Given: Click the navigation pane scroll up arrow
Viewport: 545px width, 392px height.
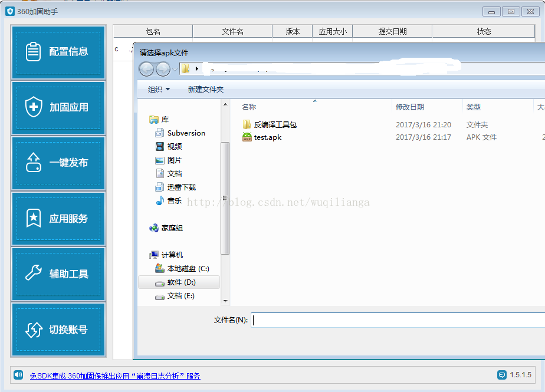Looking at the screenshot, I should coord(225,104).
